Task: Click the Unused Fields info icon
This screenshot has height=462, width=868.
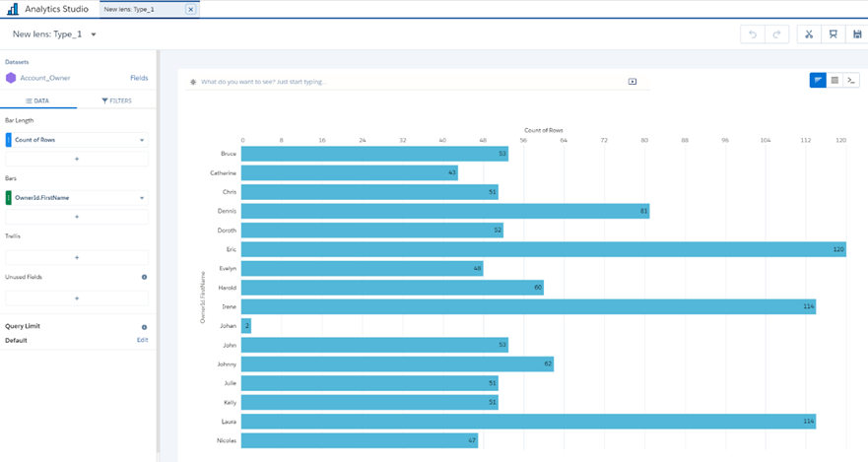Action: point(144,277)
